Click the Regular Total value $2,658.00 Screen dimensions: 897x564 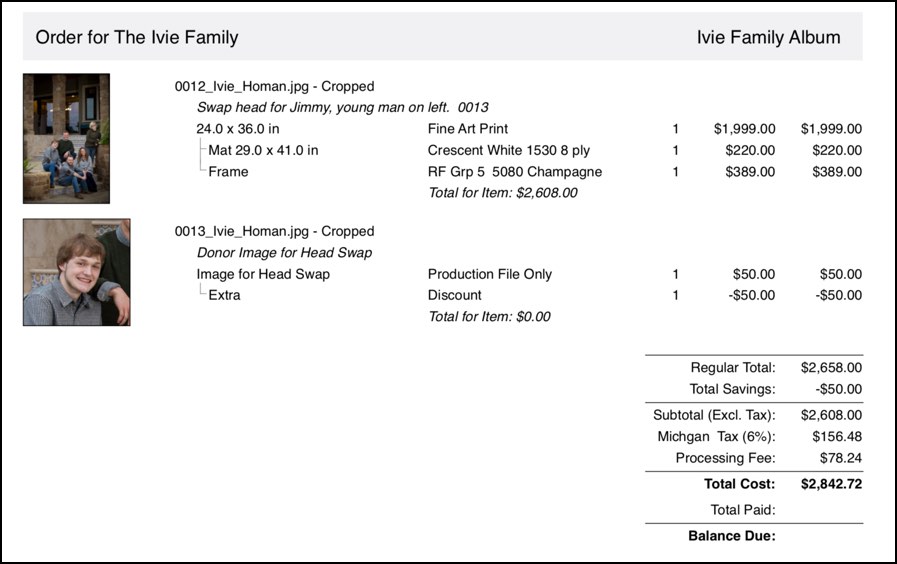(x=831, y=367)
